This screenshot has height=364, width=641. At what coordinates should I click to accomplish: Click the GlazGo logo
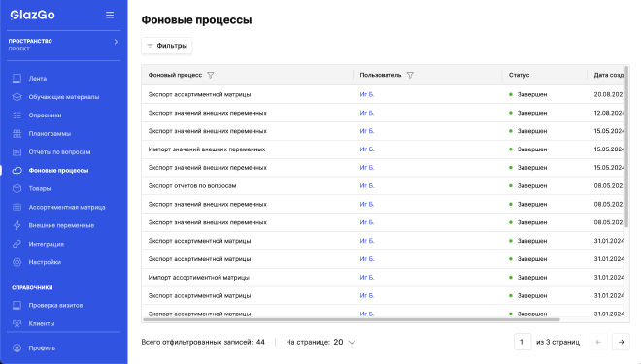point(32,16)
